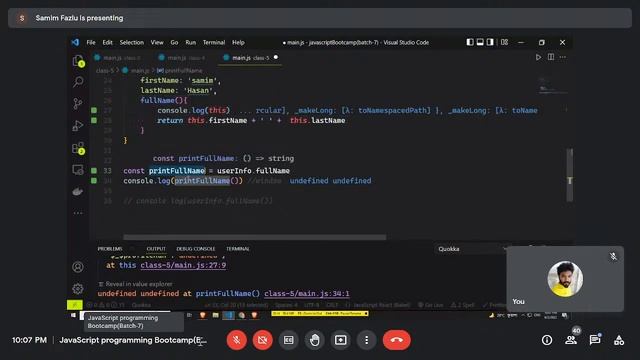Show additional views ellipsis in activity bar
640x360 pixels.
78,213
